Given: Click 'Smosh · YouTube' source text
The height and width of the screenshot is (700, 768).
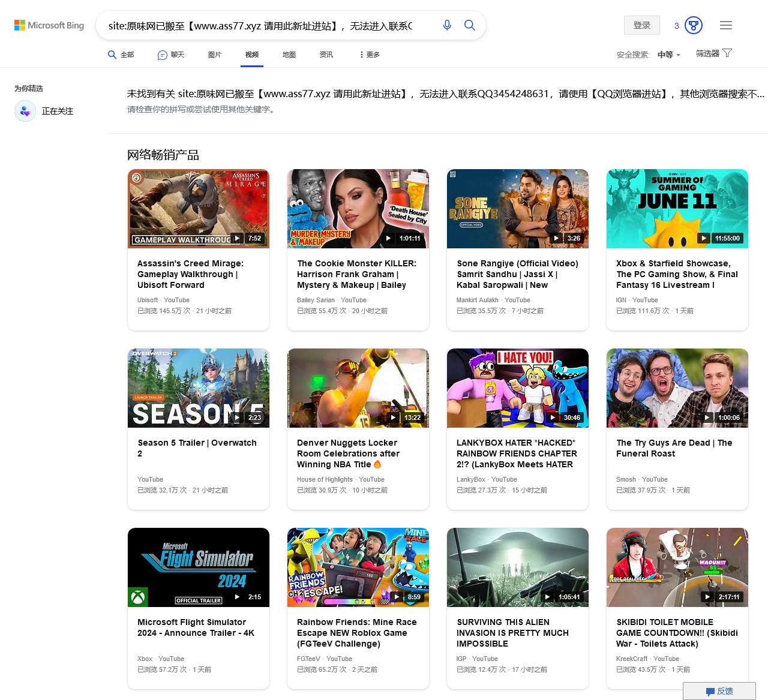Looking at the screenshot, I should [x=642, y=479].
